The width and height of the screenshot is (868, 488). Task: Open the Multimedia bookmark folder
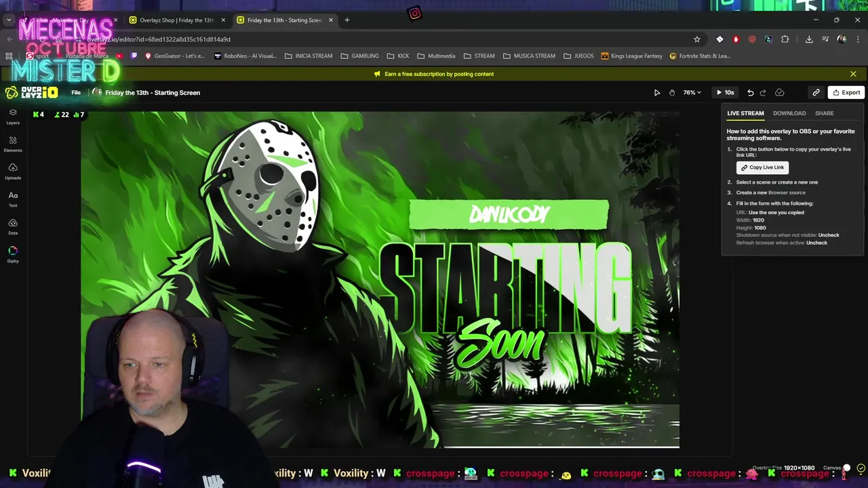[436, 56]
